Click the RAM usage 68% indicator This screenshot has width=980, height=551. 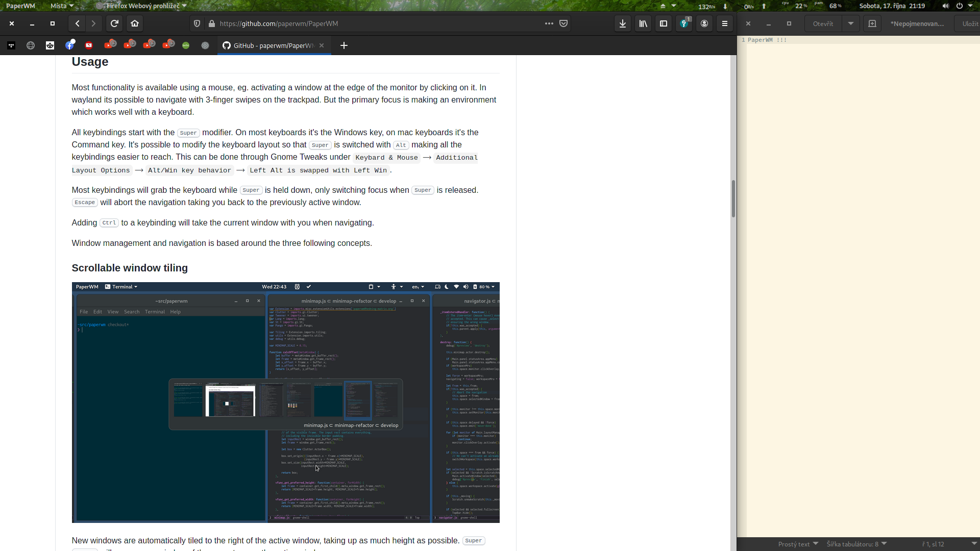[829, 6]
